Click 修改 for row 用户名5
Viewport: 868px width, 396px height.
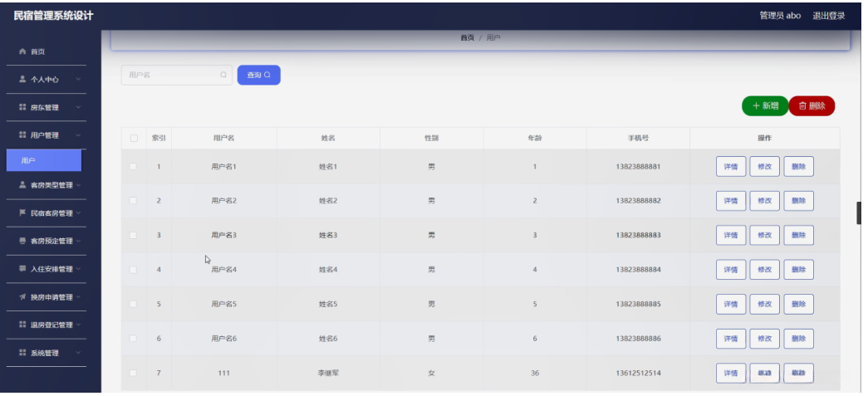(764, 304)
